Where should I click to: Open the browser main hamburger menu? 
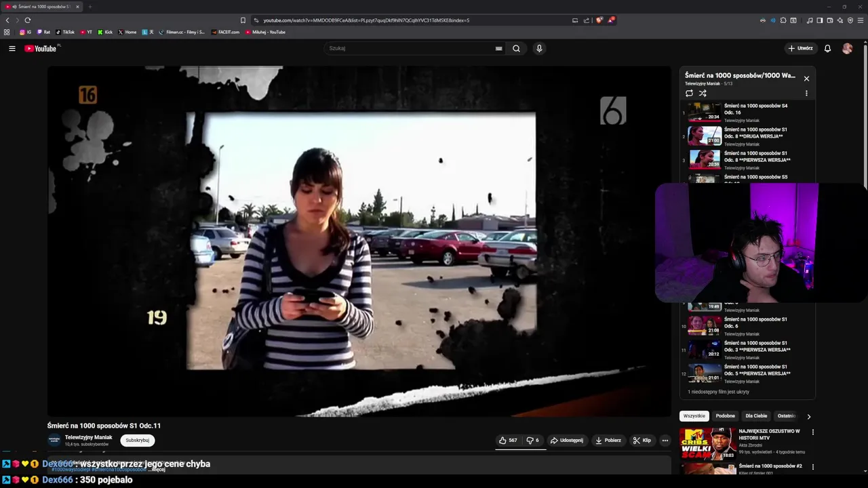click(x=861, y=20)
